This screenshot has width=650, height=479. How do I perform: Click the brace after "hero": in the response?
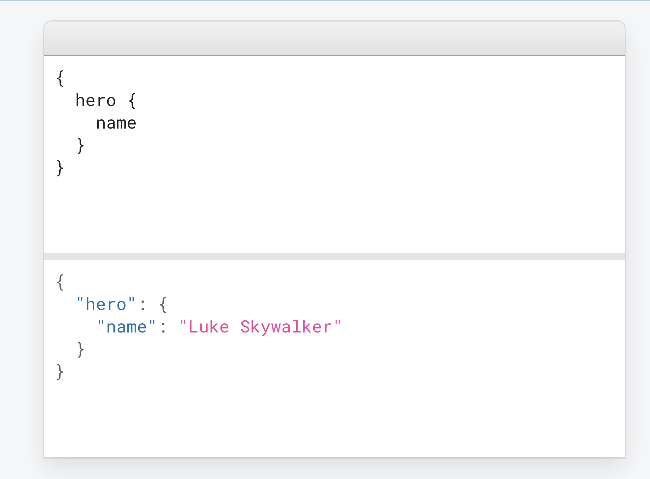(163, 304)
